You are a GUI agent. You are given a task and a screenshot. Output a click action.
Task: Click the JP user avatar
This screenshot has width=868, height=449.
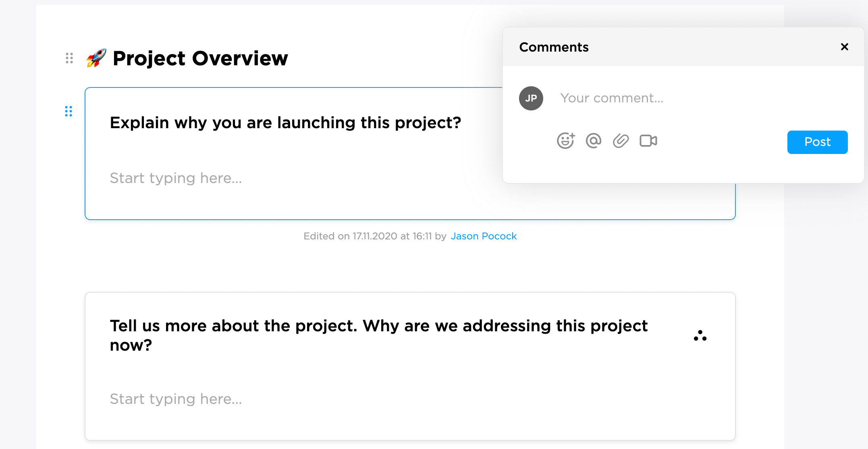tap(531, 98)
